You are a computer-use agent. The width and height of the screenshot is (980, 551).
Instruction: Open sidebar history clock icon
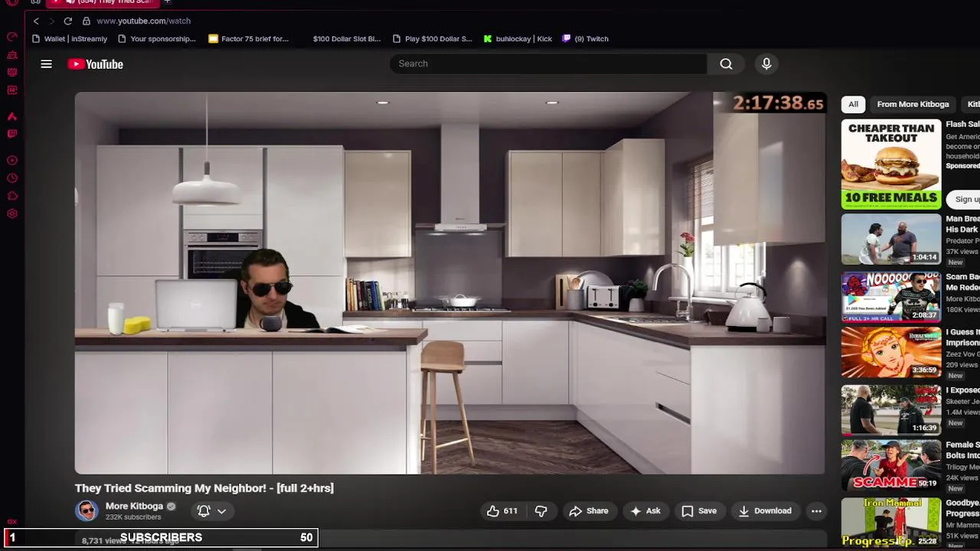click(x=12, y=178)
